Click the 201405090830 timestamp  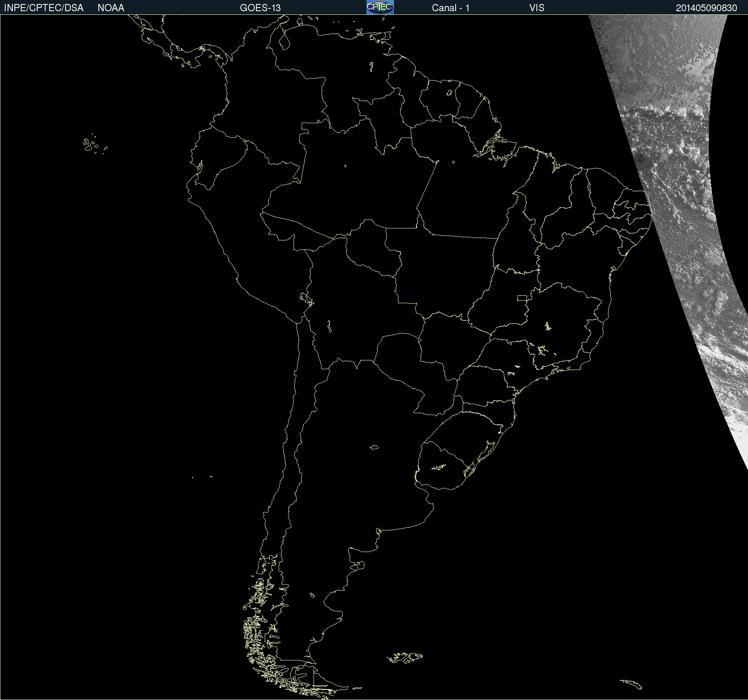coord(706,8)
